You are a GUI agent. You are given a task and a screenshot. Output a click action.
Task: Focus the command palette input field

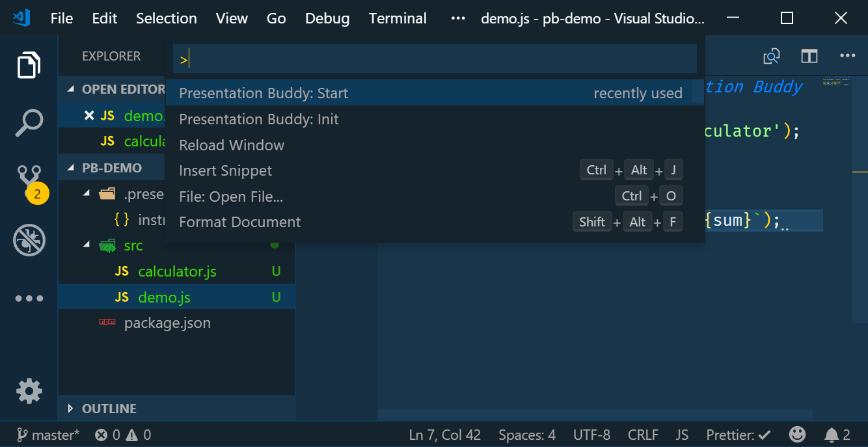point(435,60)
